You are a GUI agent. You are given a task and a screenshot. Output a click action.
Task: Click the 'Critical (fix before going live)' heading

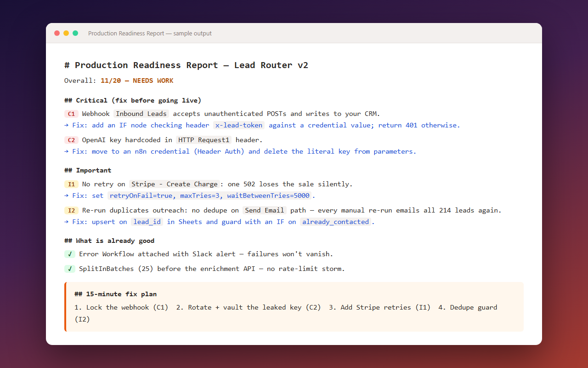click(133, 100)
